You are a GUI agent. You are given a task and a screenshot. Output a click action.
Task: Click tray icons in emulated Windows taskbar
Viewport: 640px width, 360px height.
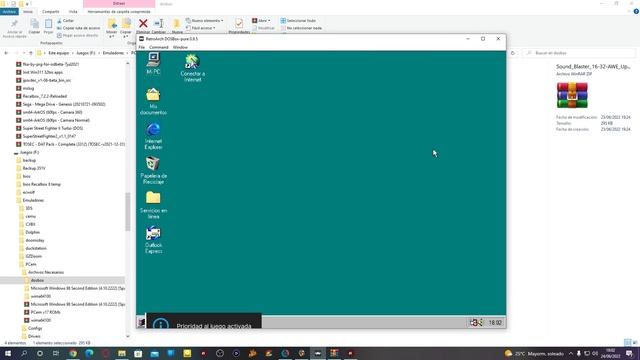tap(476, 322)
